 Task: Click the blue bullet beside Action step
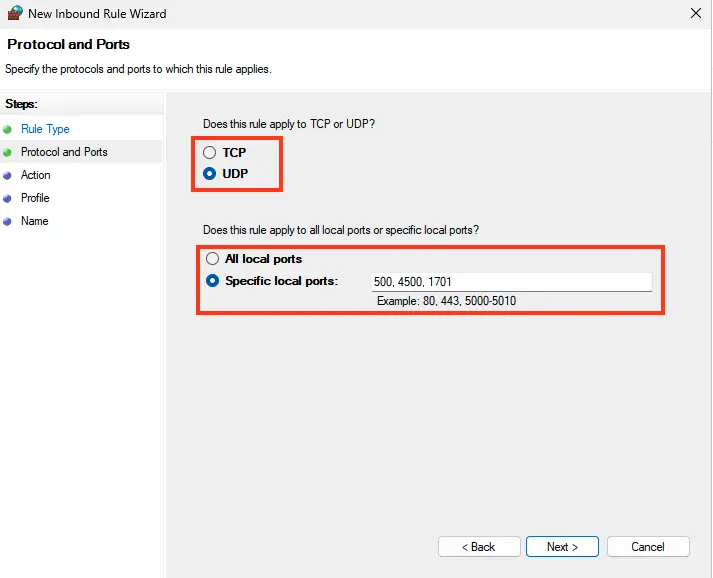[8, 175]
